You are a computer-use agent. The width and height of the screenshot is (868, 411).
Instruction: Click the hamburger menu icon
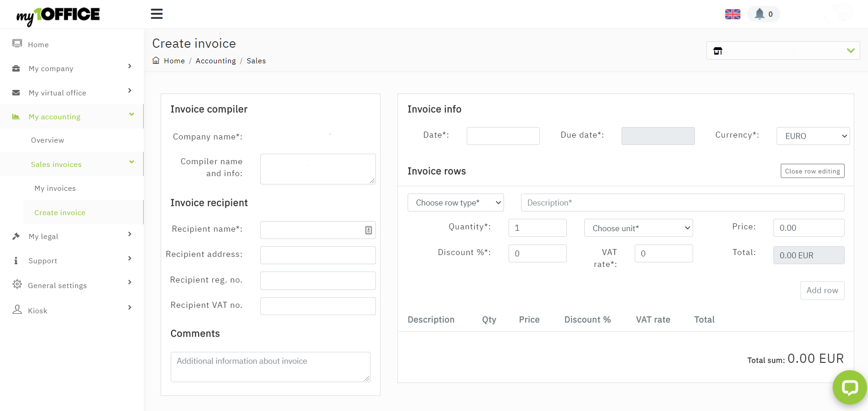click(x=157, y=14)
